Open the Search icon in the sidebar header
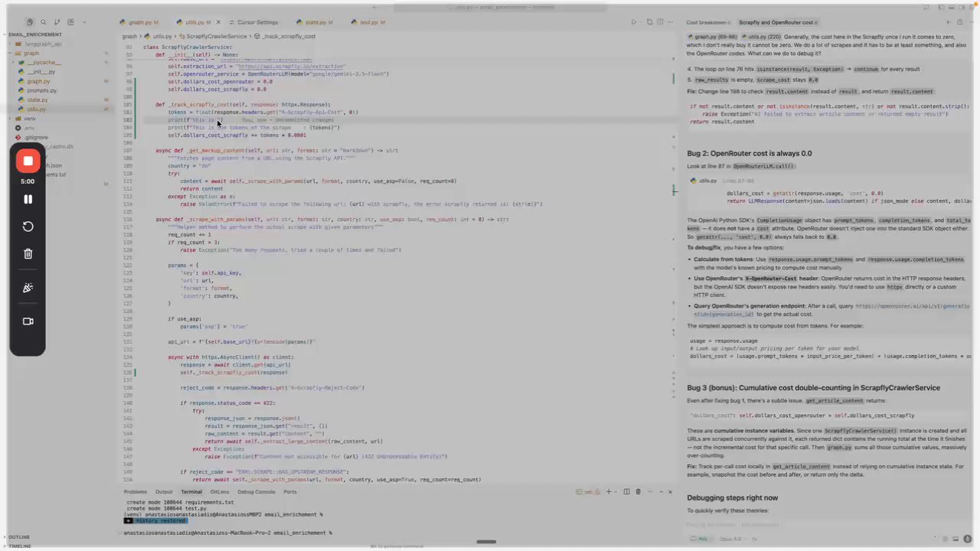 (44, 22)
